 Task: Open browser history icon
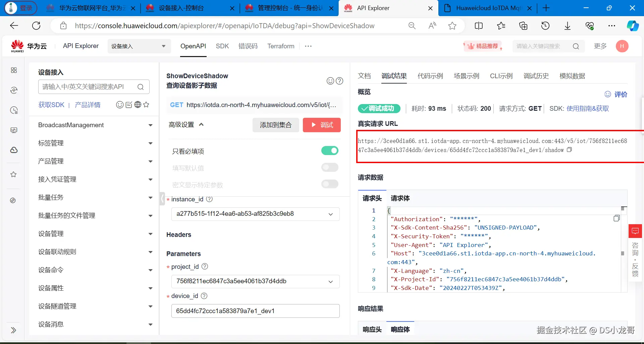(x=545, y=26)
